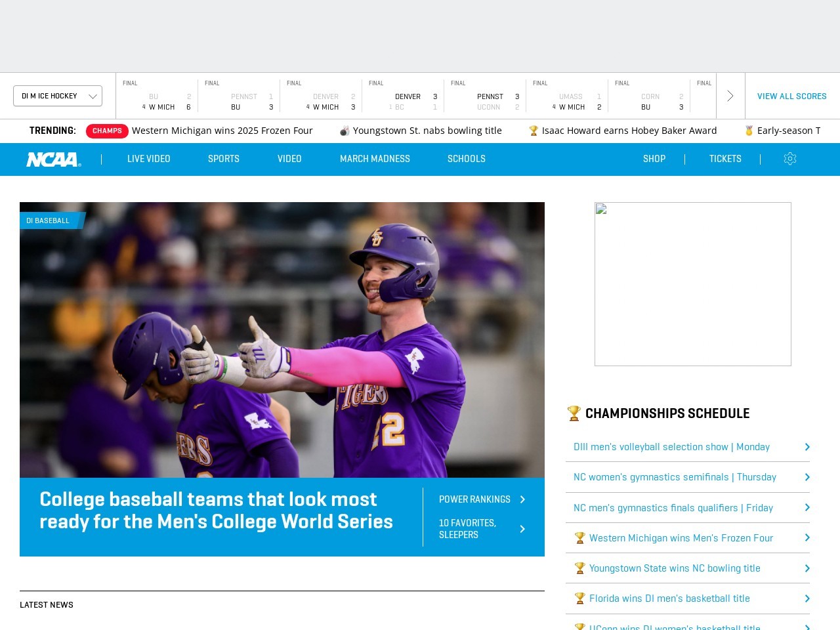The width and height of the screenshot is (840, 630).
Task: Open the Denver 3 vs BC 1 final score
Action: (403, 96)
